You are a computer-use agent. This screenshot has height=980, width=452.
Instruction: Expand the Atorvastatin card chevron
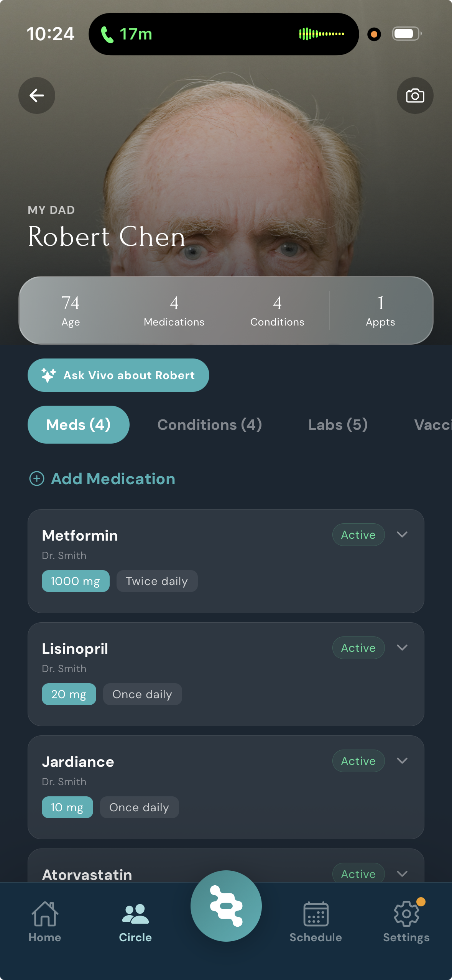coord(402,874)
